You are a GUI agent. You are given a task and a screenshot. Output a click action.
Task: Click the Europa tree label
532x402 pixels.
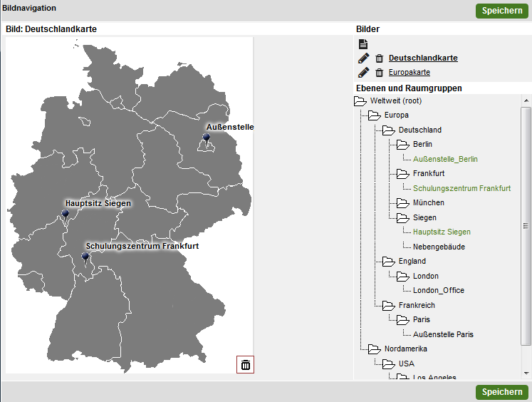click(x=396, y=115)
